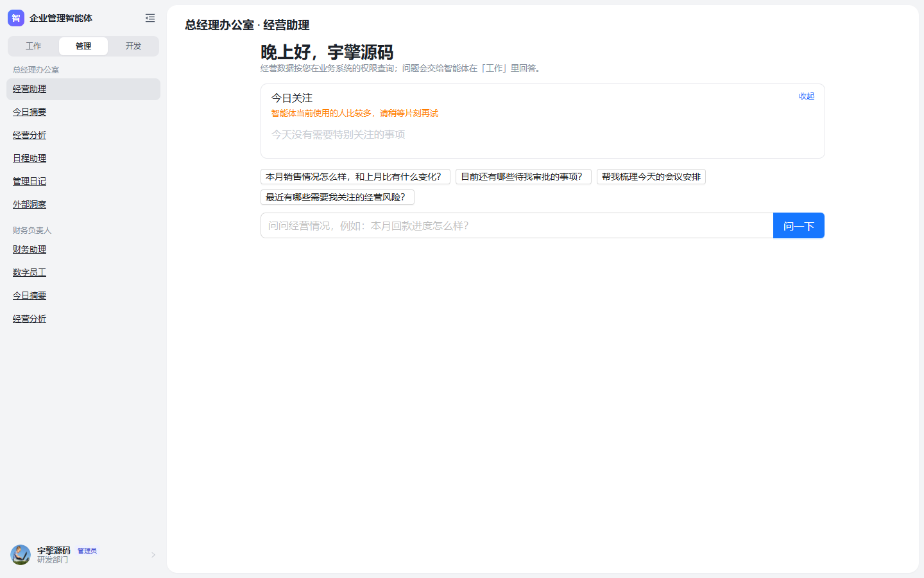Click the 企业管理智能体 app title
This screenshot has height=578, width=924.
point(61,18)
